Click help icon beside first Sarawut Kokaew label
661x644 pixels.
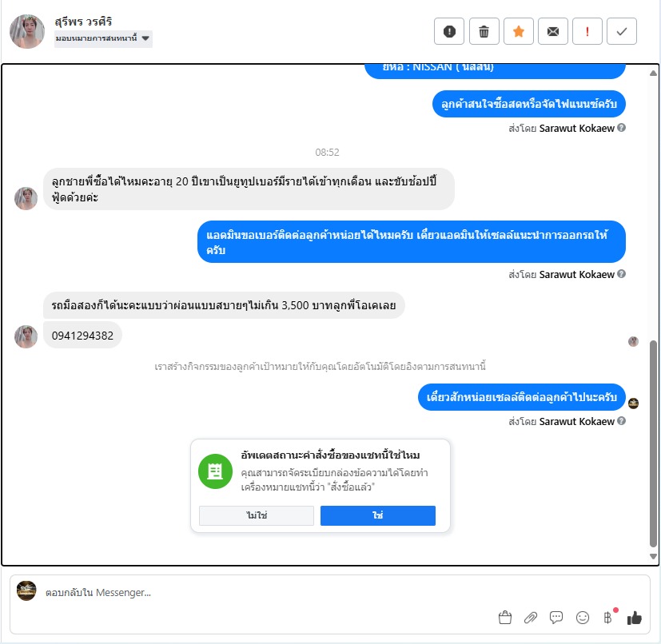621,128
